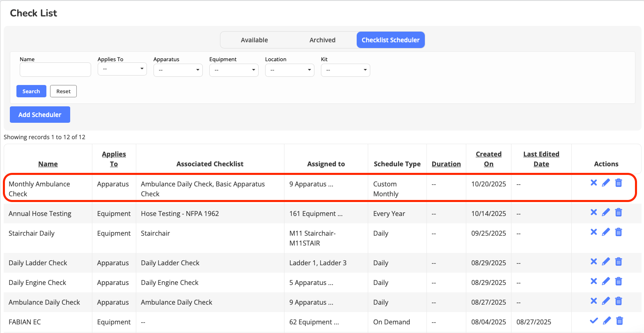Open the Location filter dropdown
This screenshot has height=333, width=644.
click(289, 70)
